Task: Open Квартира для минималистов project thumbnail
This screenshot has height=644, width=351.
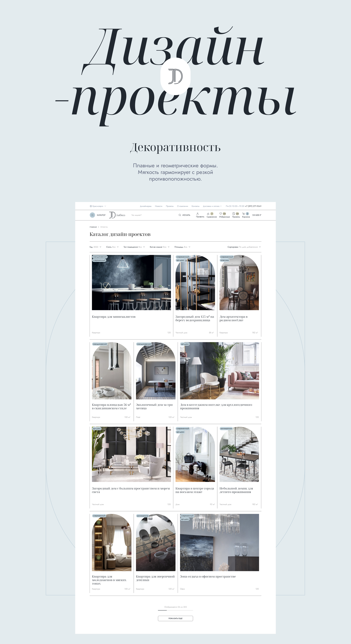Action: click(x=131, y=282)
